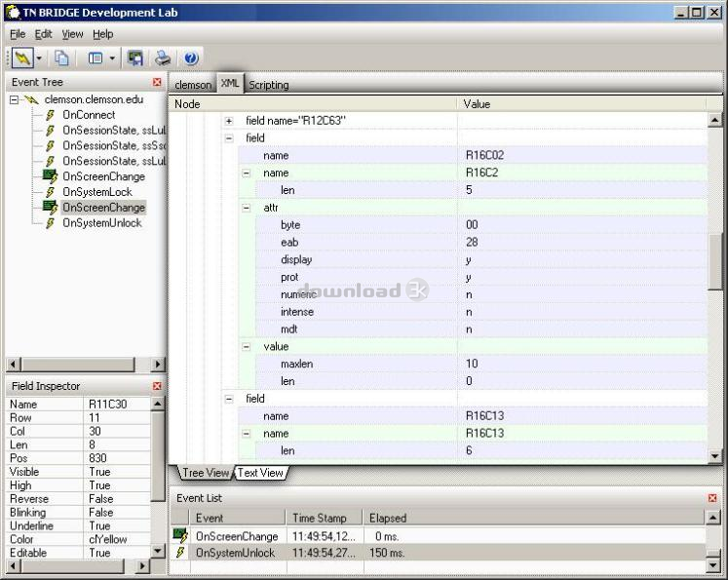Screen dimensions: 728x580
Task: Collapse the clemson.clemson.edu tree node
Action: coord(15,99)
